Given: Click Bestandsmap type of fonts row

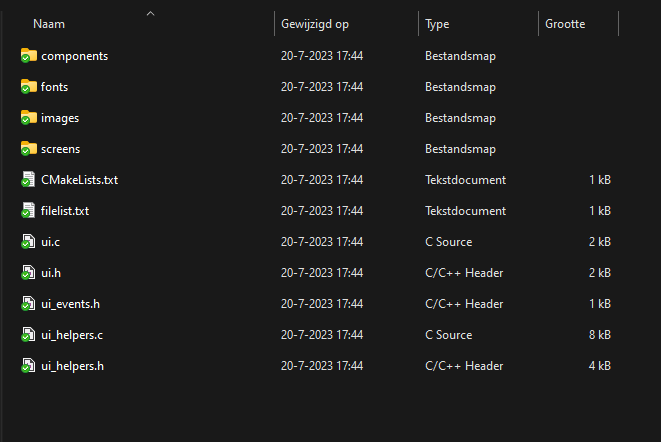Looking at the screenshot, I should 460,87.
